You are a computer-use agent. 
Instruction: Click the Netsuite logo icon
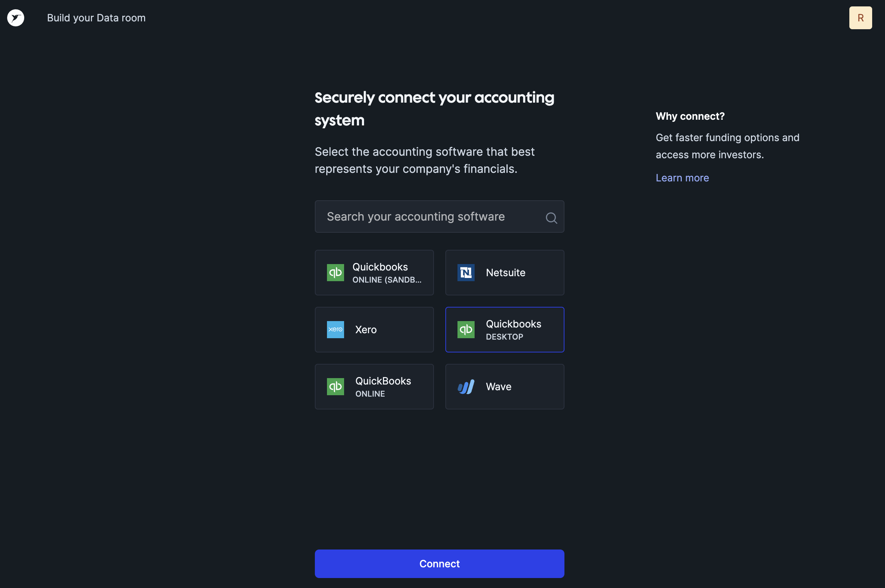[466, 273]
